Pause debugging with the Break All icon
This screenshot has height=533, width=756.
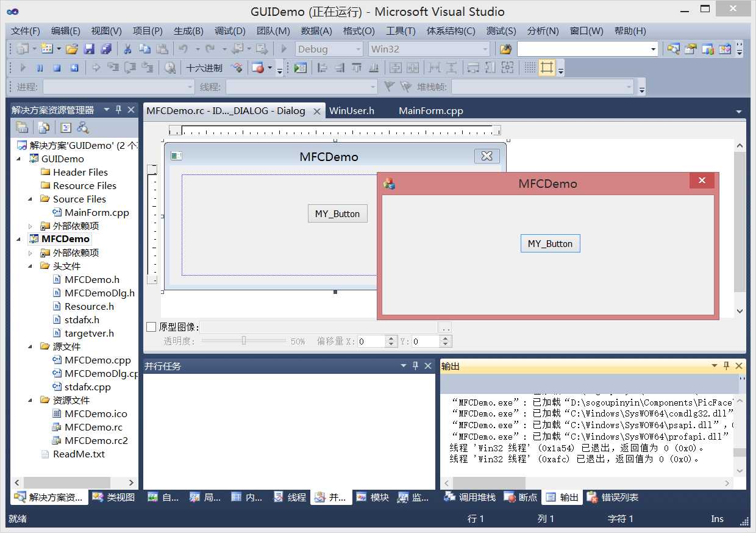point(40,68)
